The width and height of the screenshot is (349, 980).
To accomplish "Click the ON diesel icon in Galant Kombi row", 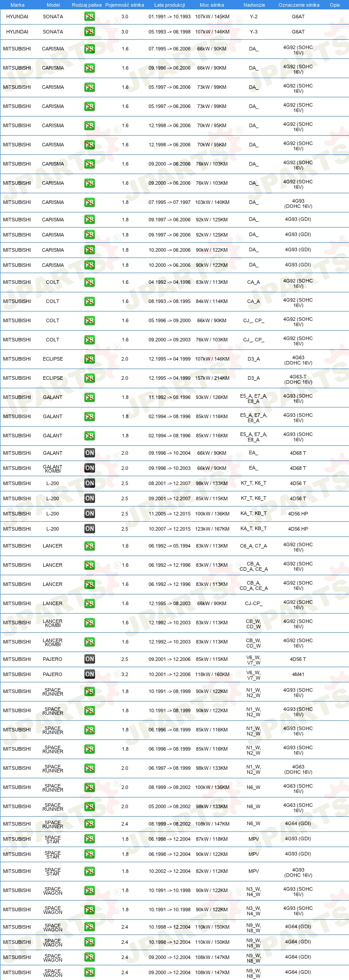I will [89, 468].
